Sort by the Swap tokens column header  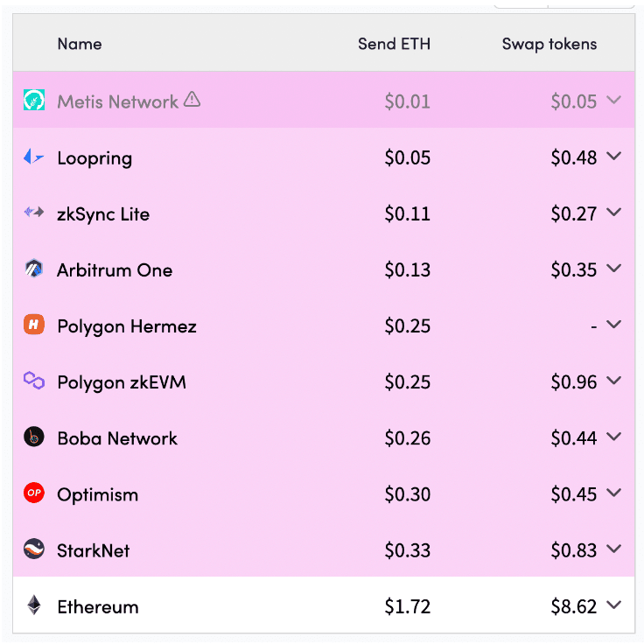point(549,44)
